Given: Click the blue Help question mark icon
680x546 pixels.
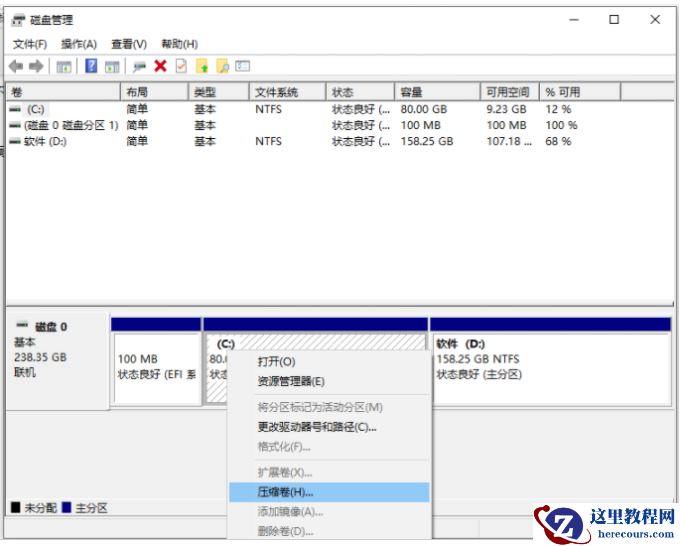Looking at the screenshot, I should (91, 66).
